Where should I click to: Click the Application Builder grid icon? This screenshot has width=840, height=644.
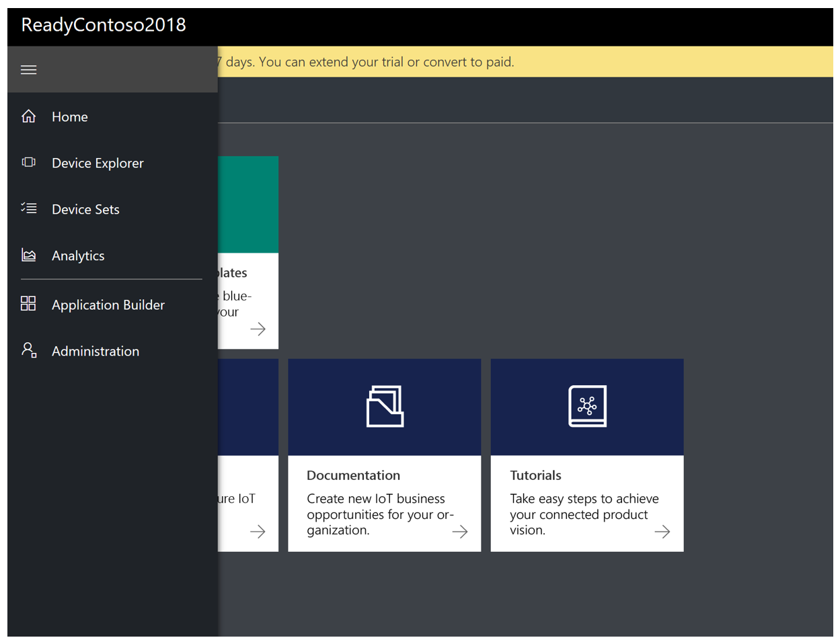click(x=28, y=303)
